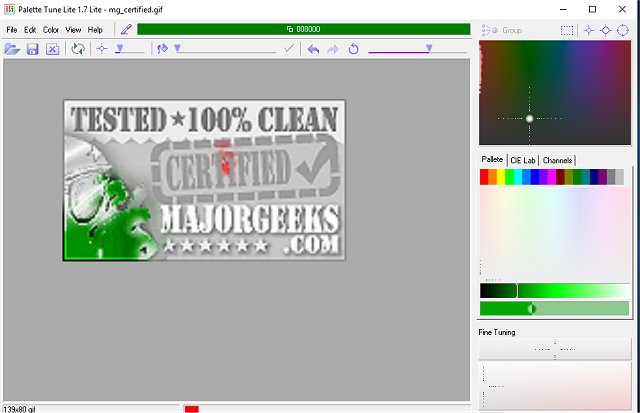Click the open file folder icon
The image size is (640, 413).
tap(12, 49)
